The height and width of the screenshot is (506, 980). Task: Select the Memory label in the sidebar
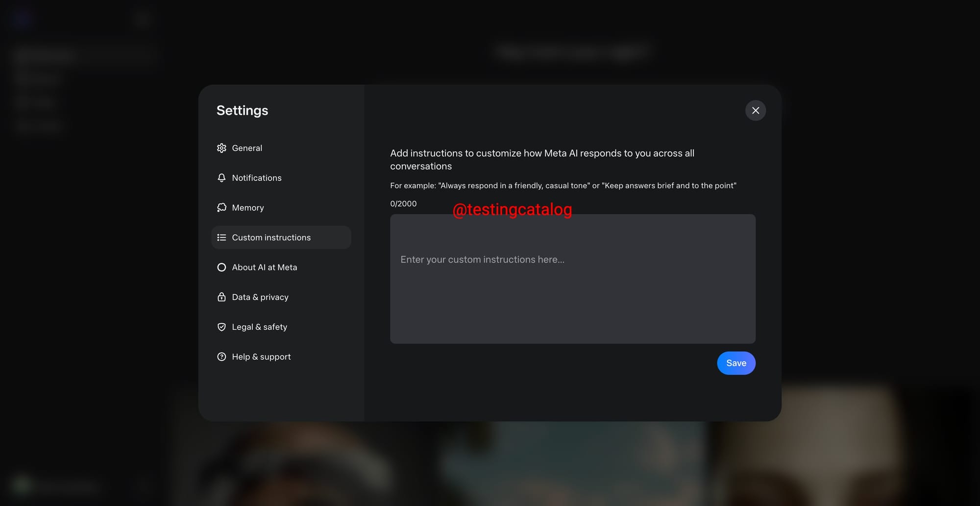pyautogui.click(x=248, y=208)
